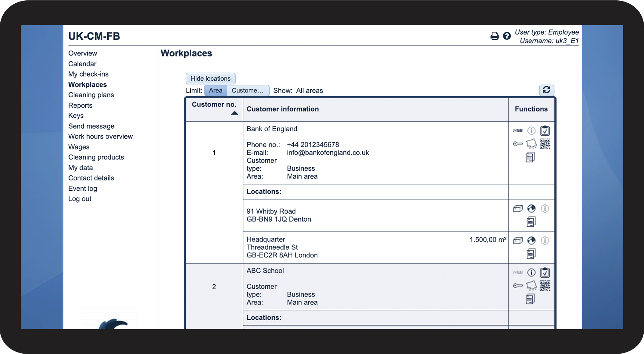Open the globe map icon for 91 Whitby Road
Image resolution: width=644 pixels, height=354 pixels.
pos(531,209)
